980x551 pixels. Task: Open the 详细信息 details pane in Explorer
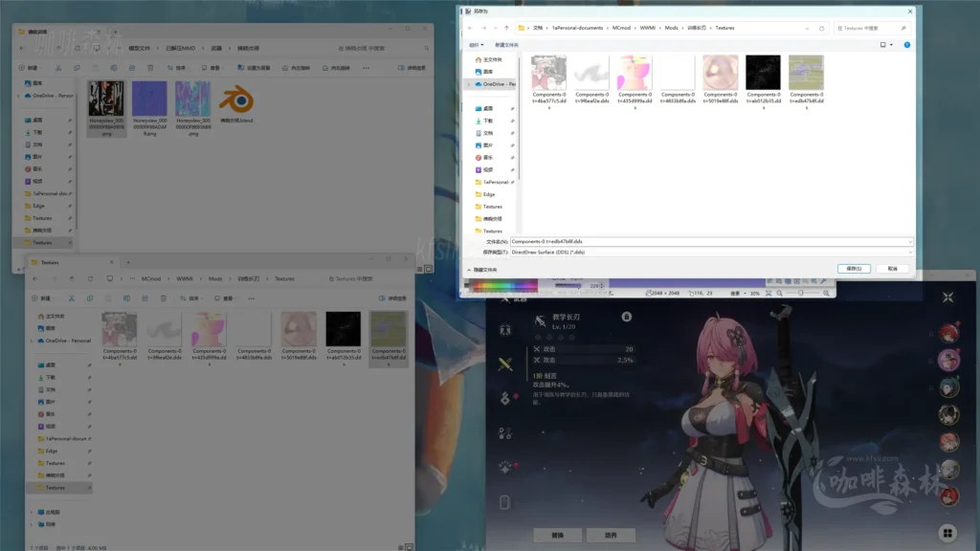pos(401,68)
